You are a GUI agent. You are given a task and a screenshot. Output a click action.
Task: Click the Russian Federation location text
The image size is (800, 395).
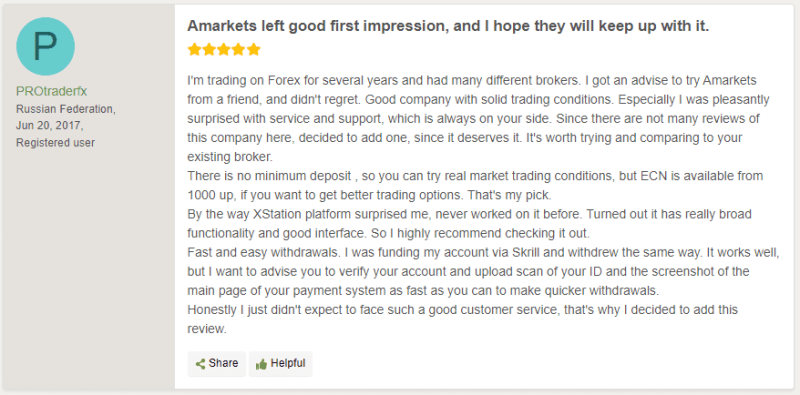click(66, 109)
